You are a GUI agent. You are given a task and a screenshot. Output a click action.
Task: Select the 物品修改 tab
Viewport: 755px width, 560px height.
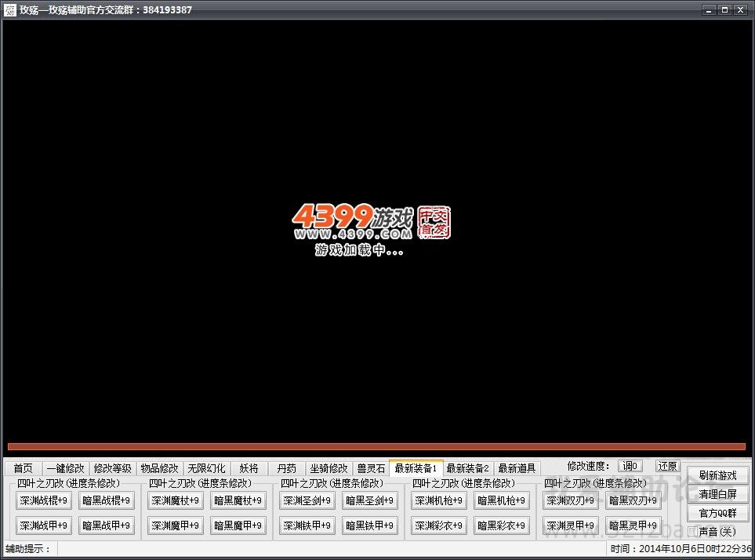tap(159, 468)
